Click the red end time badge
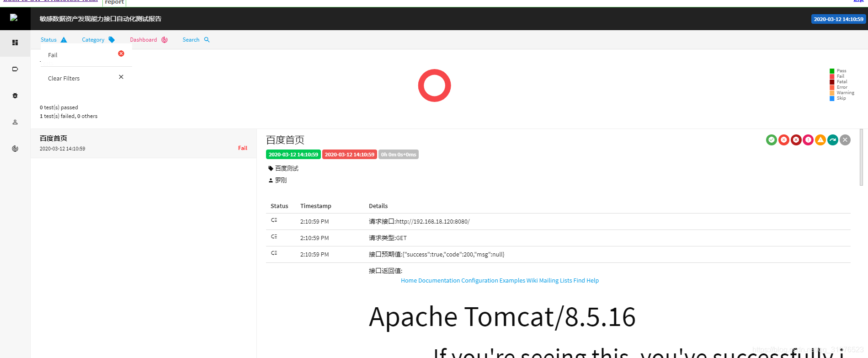868x358 pixels. tap(350, 155)
